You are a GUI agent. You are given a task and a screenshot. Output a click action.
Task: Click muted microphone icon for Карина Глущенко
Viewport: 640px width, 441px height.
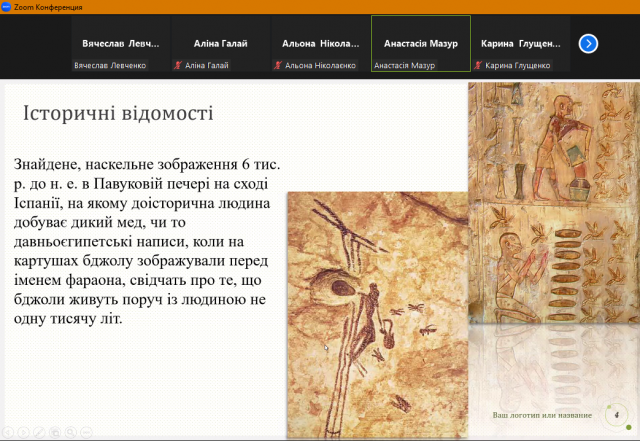click(478, 65)
